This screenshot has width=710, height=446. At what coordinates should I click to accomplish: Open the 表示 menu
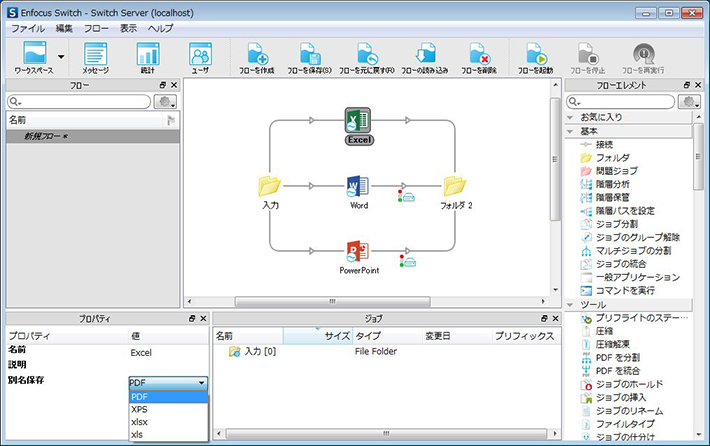coord(128,29)
